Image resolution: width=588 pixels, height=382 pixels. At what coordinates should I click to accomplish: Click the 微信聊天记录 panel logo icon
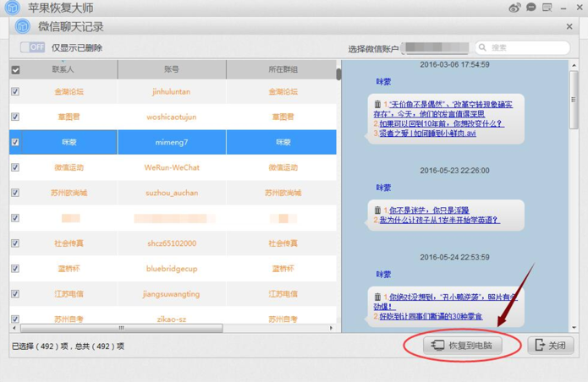(23, 26)
